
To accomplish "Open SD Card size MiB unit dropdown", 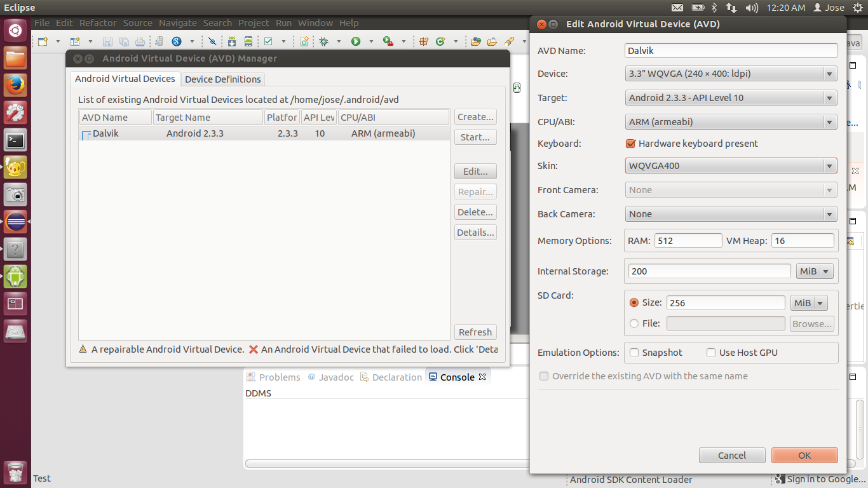I will pyautogui.click(x=809, y=303).
